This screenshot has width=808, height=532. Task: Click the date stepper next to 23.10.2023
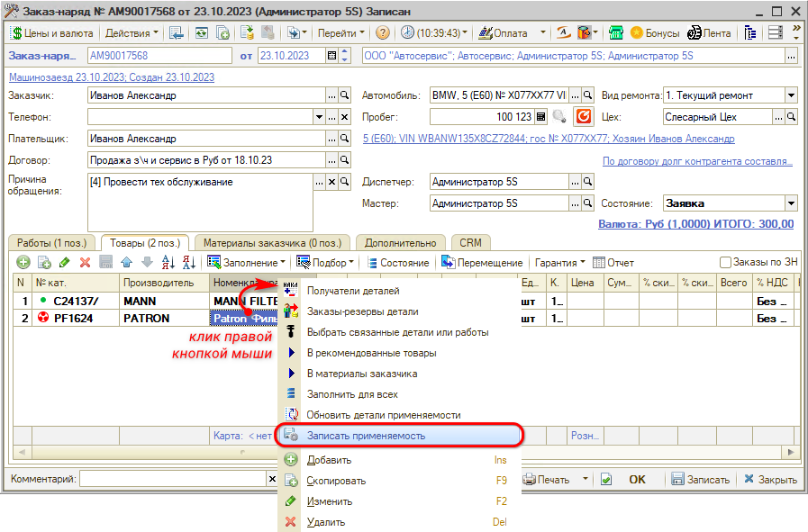(x=345, y=56)
